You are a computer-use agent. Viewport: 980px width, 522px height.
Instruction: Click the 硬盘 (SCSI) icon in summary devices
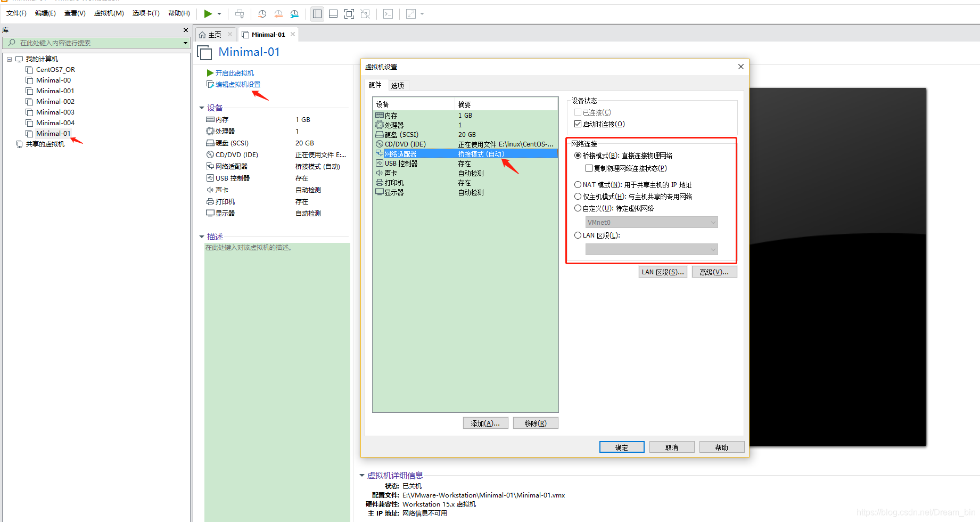pos(210,143)
